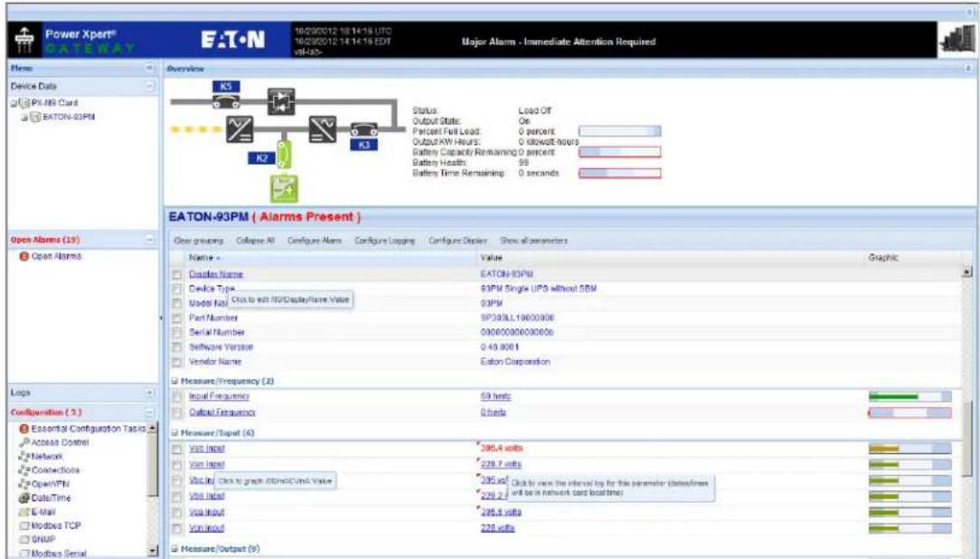This screenshot has width=980, height=559.
Task: Tick the checkbox beside Serial Number
Action: click(x=177, y=333)
